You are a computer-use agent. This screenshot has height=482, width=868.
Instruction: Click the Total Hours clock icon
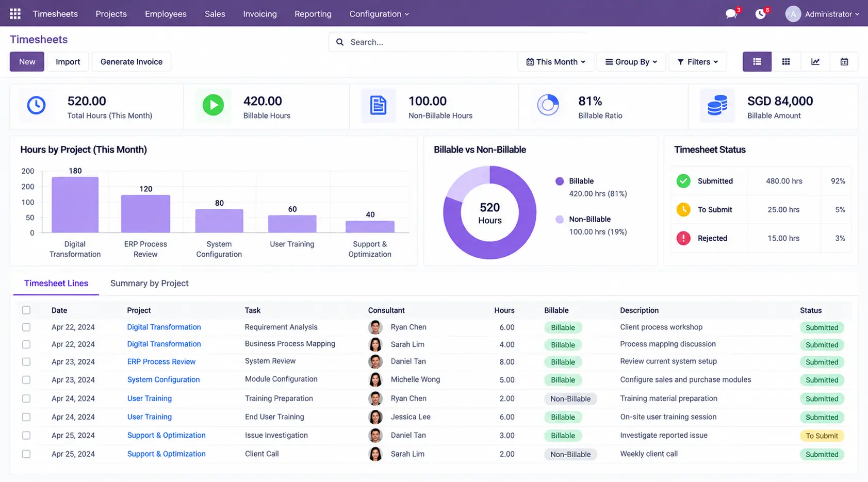click(x=36, y=105)
